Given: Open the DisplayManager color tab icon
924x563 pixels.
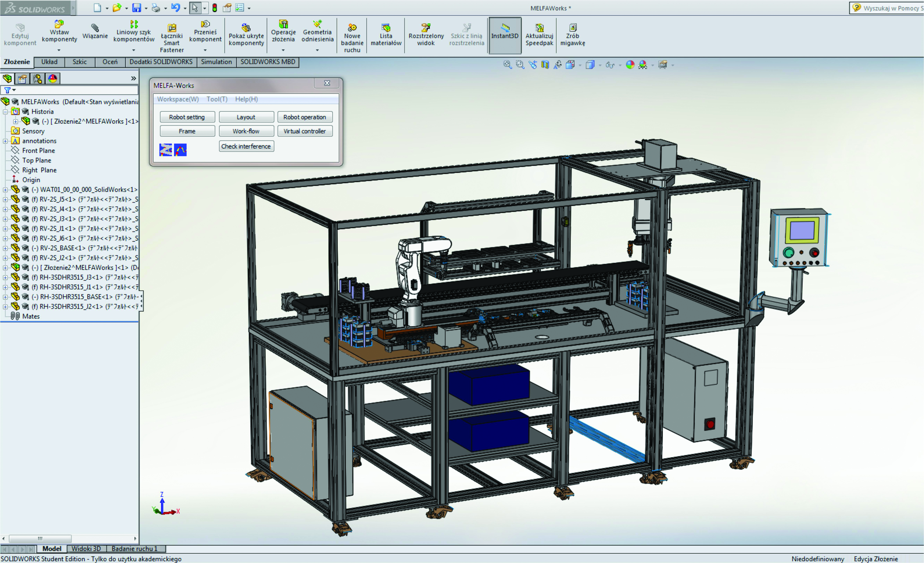Looking at the screenshot, I should point(53,78).
